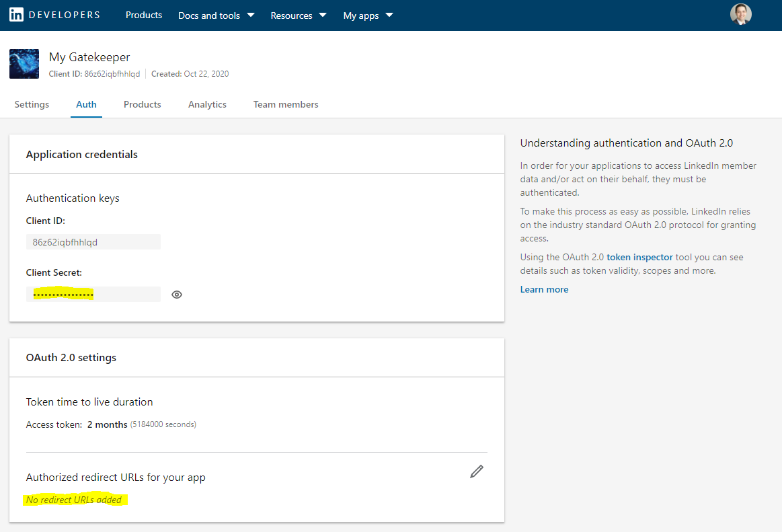Open the Team members tab
The height and width of the screenshot is (532, 782).
point(286,104)
